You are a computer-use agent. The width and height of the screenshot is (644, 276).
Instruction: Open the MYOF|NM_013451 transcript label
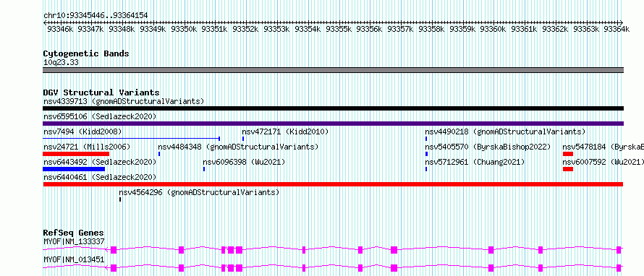pos(74,259)
